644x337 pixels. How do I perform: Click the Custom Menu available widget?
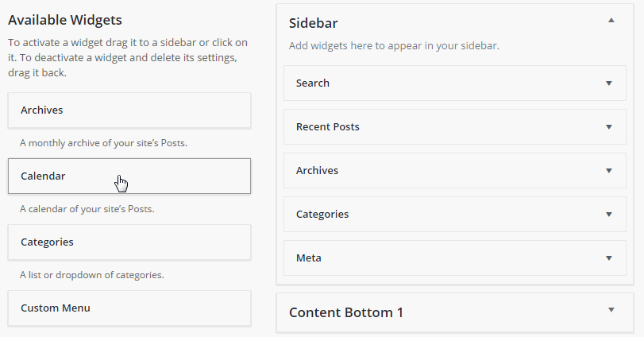coord(129,308)
